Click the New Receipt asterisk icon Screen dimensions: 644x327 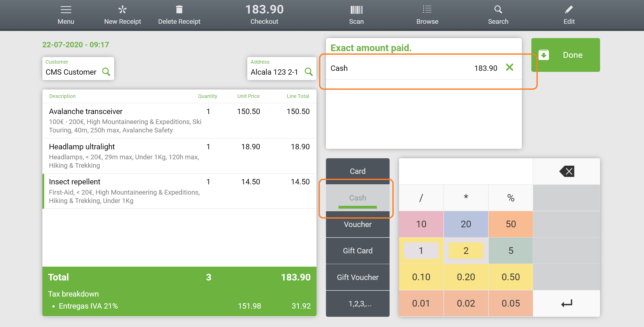122,10
